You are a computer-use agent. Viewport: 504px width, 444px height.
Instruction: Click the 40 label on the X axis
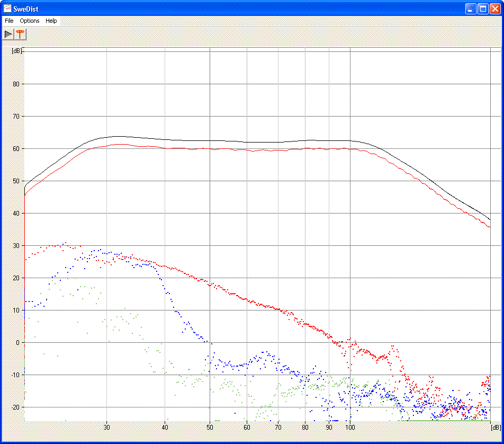pos(165,427)
